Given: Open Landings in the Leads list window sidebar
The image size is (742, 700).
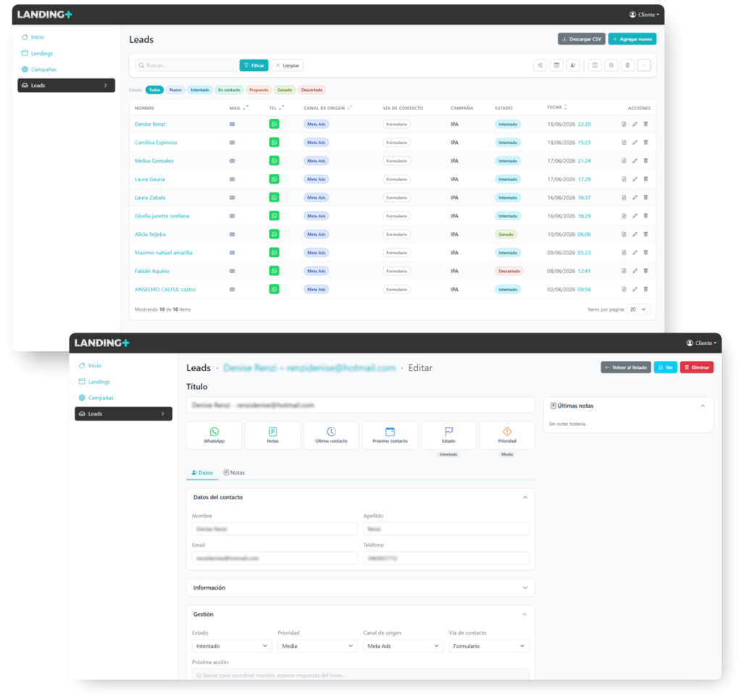Looking at the screenshot, I should click(x=41, y=54).
